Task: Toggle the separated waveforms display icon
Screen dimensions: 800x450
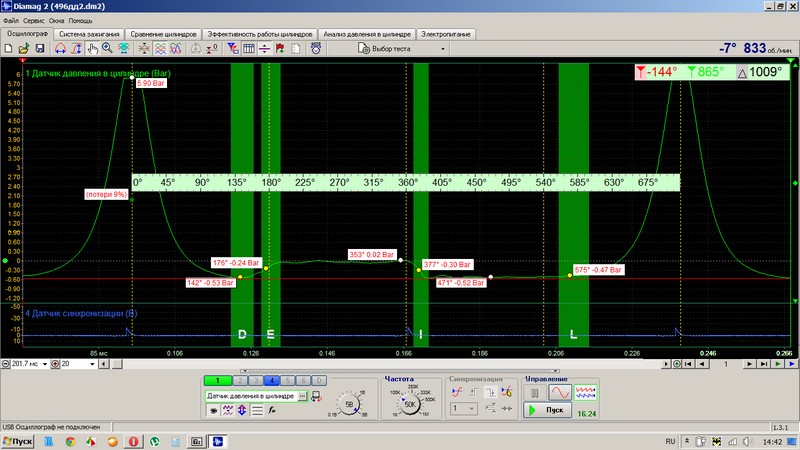Action: (160, 48)
